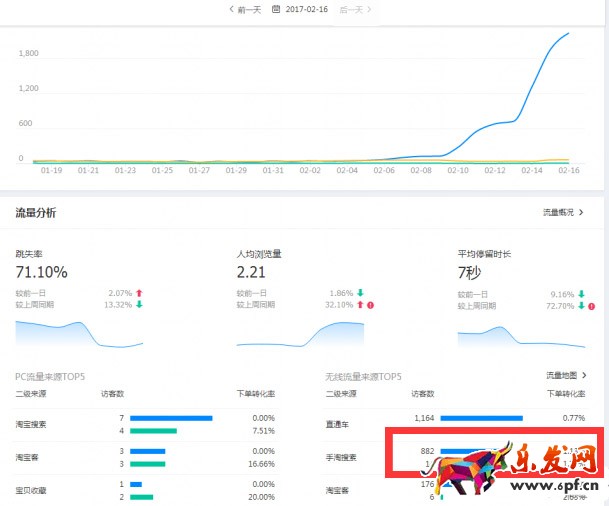Click red warning icon beside 72.70% change
Screen dimensions: 609x506
pos(591,305)
